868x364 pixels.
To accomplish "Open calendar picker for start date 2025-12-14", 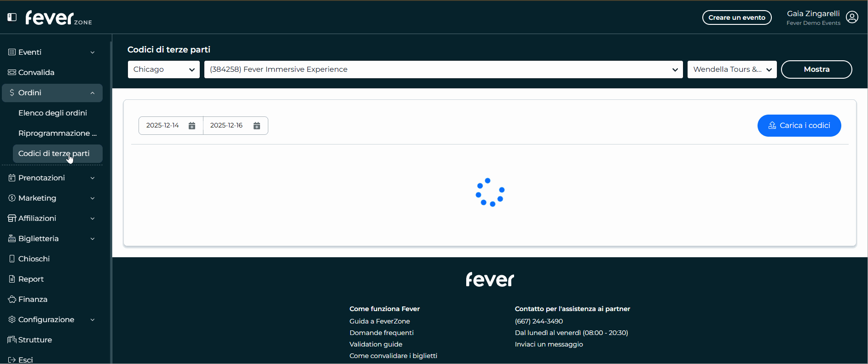I will pyautogui.click(x=192, y=126).
